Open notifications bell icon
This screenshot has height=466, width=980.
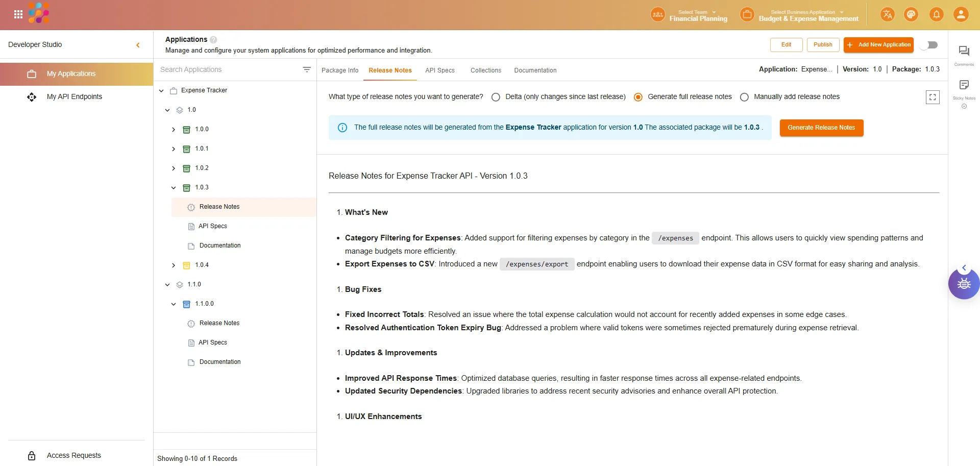click(936, 14)
